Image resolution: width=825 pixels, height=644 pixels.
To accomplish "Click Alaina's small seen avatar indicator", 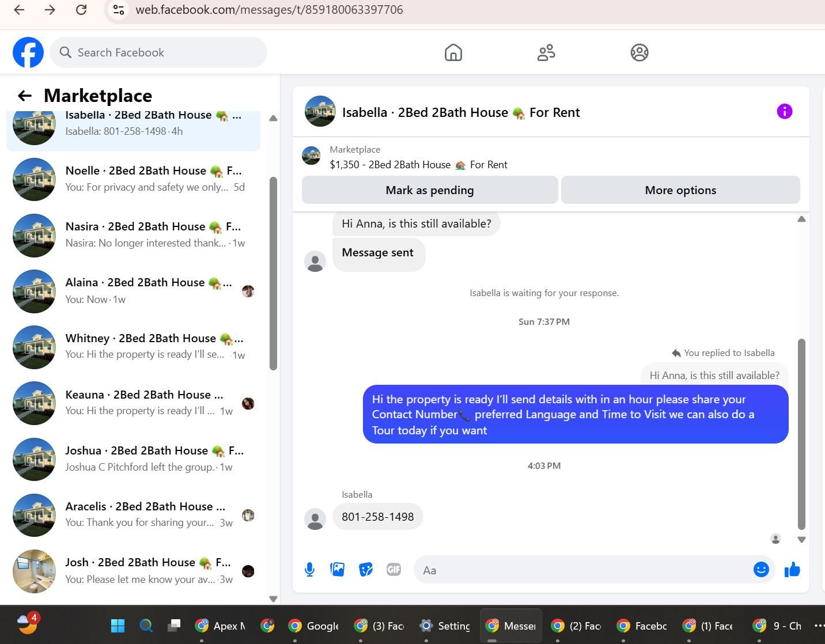I will point(248,291).
